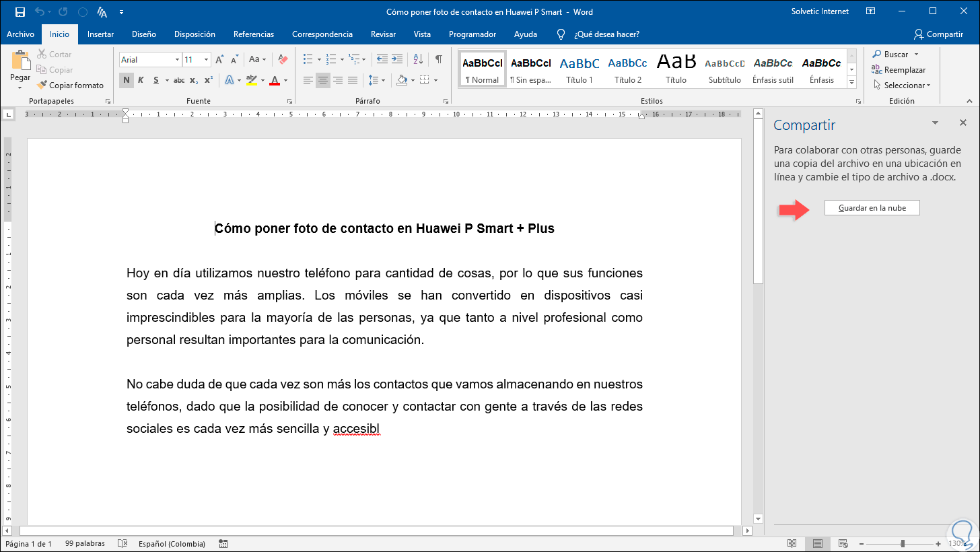
Task: Click the increase font size icon
Action: point(219,60)
